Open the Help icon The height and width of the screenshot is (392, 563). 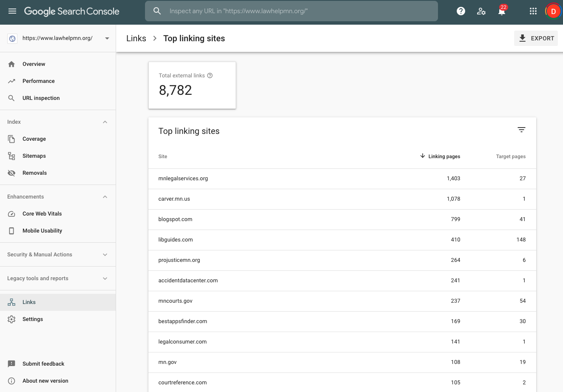click(x=461, y=11)
